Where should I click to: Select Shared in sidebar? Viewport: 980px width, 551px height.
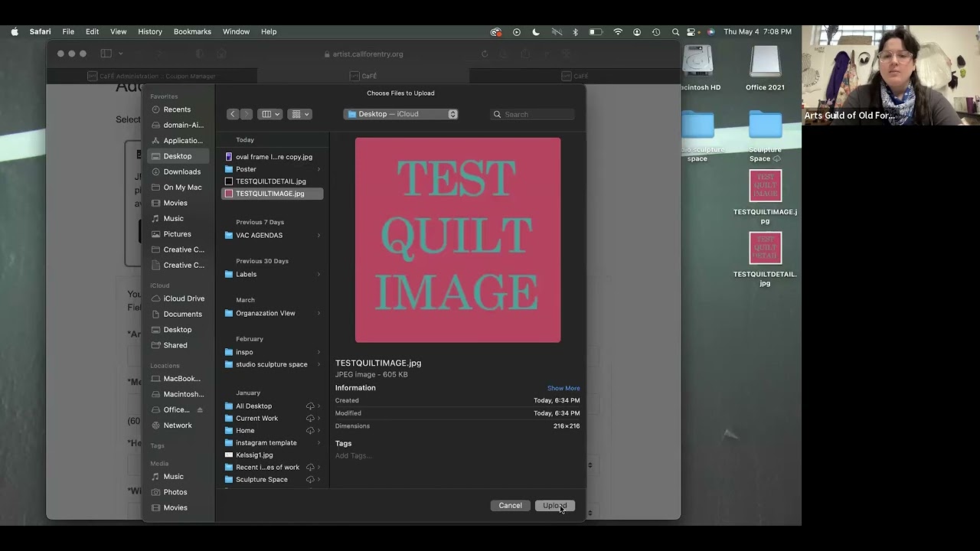pyautogui.click(x=178, y=345)
